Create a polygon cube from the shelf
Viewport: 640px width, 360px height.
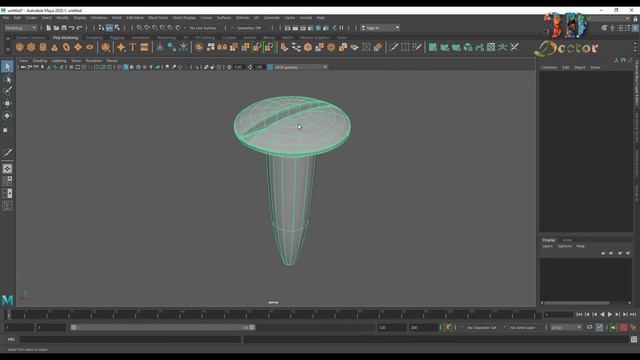(x=31, y=47)
